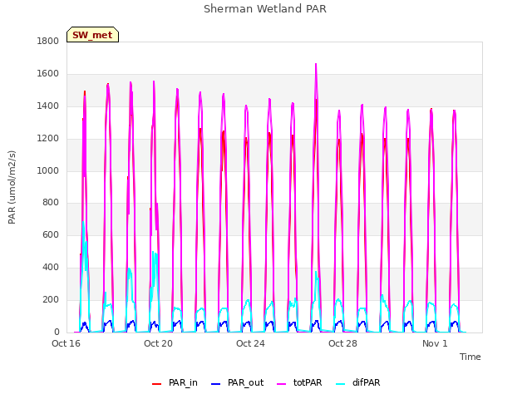Click the Nov 1 x-axis tick label
Viewport: 532px width, 399px height.
point(435,343)
